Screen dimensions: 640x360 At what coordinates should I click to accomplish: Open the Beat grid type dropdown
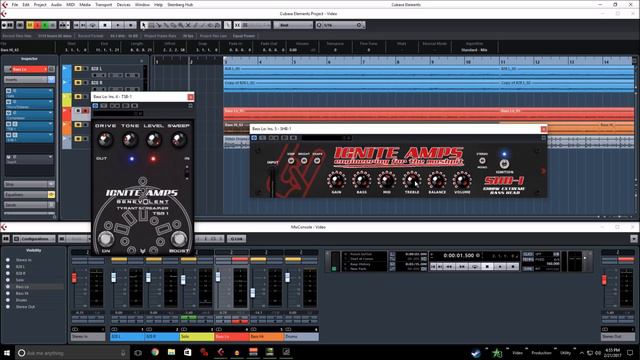click(x=293, y=25)
